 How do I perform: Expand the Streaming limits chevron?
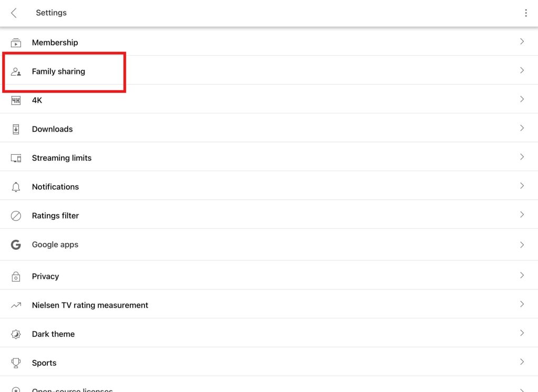(x=522, y=157)
